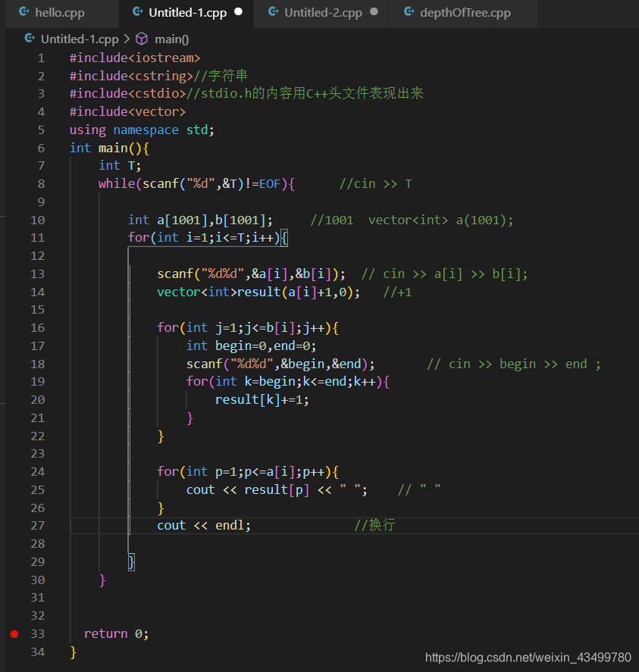Click the text '#include<iostream>'

[135, 58]
